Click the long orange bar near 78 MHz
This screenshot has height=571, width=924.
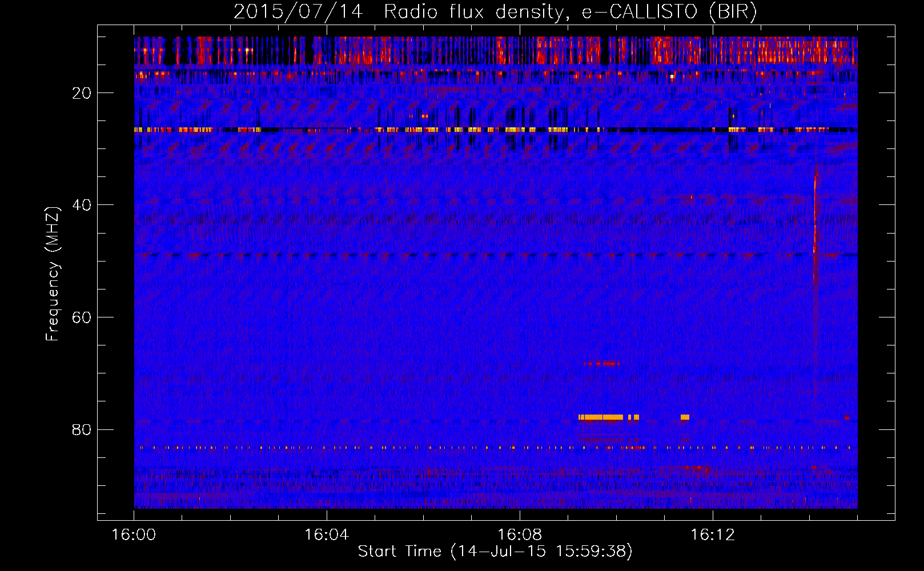601,417
